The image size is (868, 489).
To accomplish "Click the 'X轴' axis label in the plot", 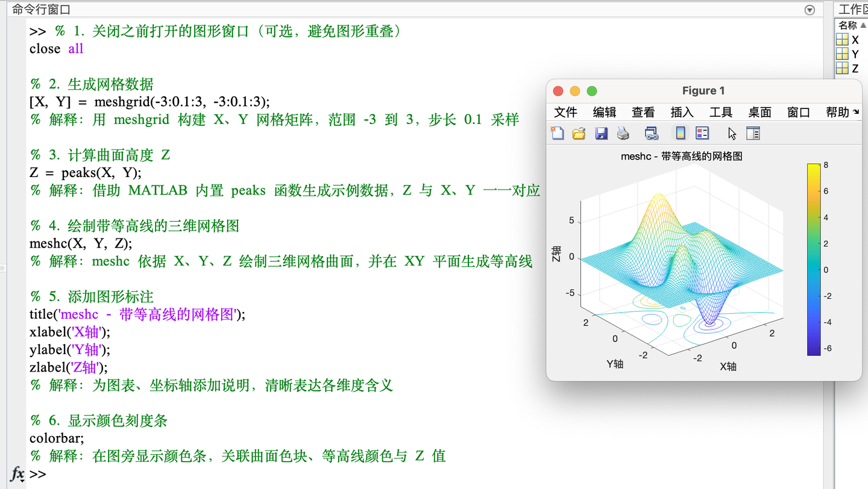I will [x=728, y=366].
